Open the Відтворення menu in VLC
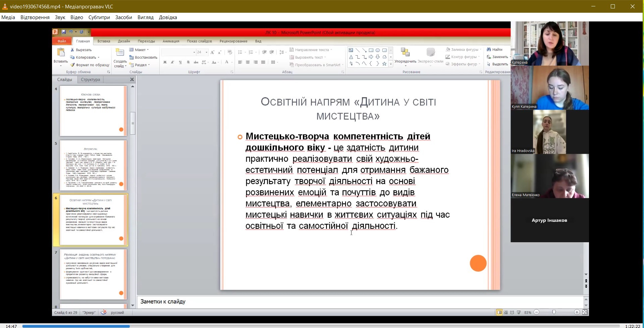644x328 pixels. tap(35, 17)
